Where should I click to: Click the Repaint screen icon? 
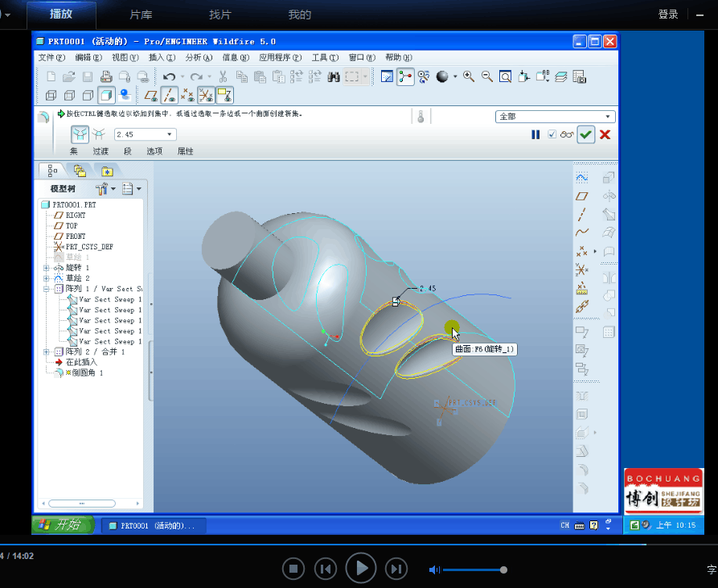pyautogui.click(x=387, y=76)
